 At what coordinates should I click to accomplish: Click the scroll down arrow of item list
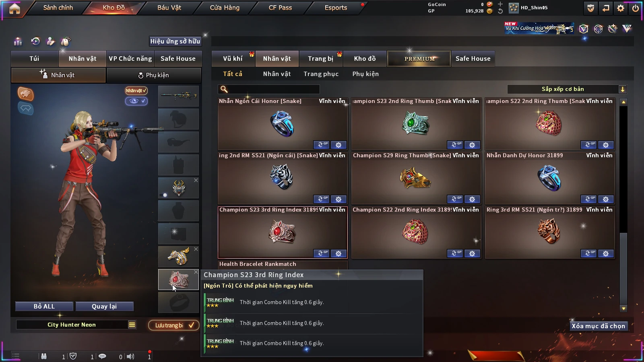623,309
